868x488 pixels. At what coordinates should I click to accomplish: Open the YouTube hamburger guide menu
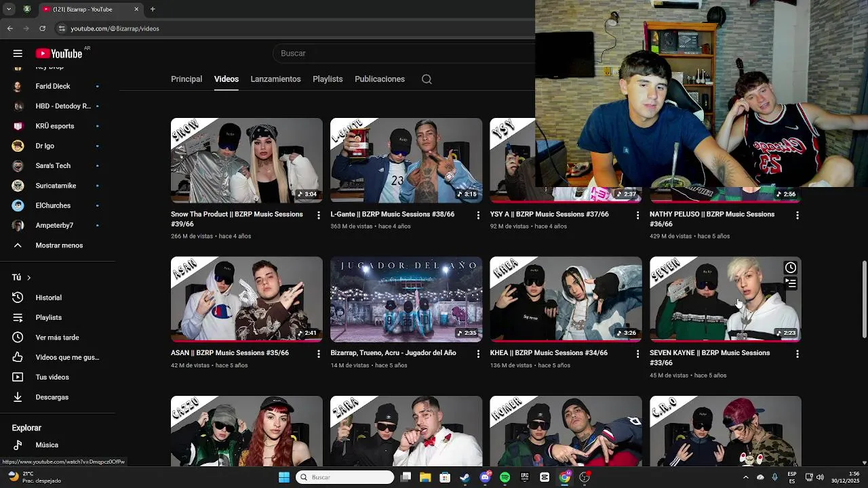(x=18, y=54)
